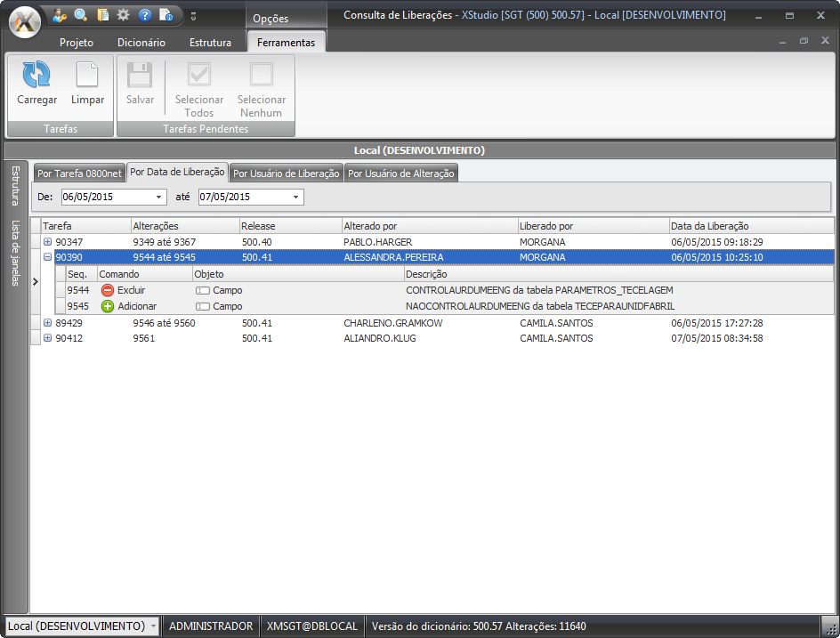840x638 pixels.
Task: Click the document info icon in quick toolbar
Action: click(166, 15)
